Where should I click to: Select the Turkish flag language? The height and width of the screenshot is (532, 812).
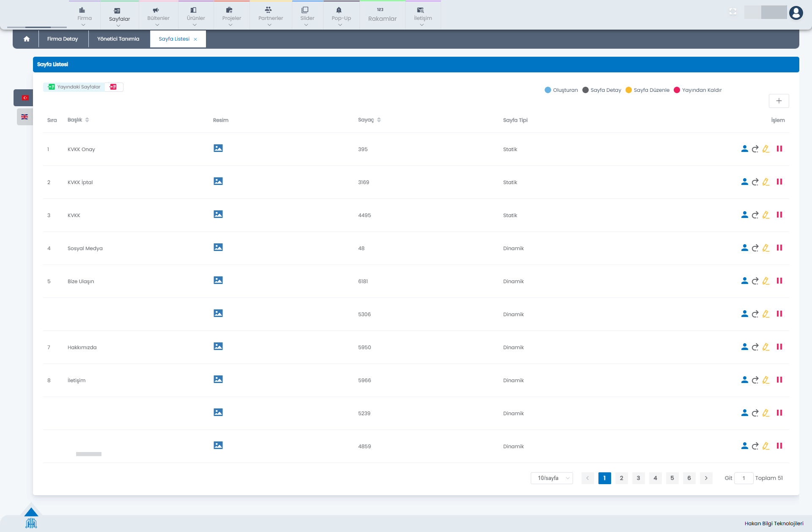click(25, 98)
